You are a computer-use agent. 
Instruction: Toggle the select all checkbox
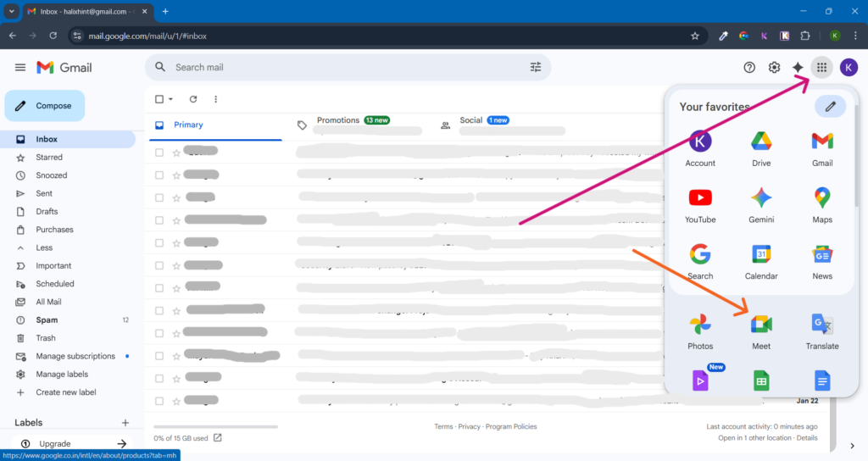point(159,99)
